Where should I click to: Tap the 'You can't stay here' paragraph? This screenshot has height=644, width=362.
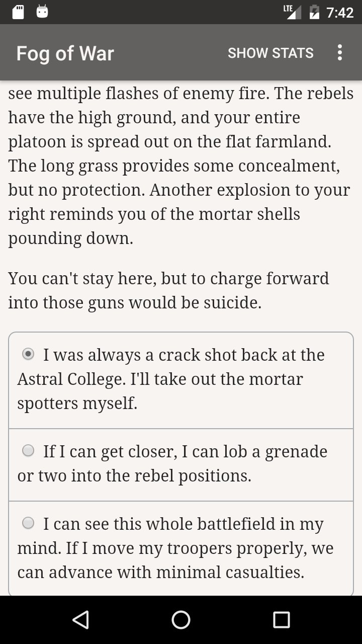pos(168,290)
